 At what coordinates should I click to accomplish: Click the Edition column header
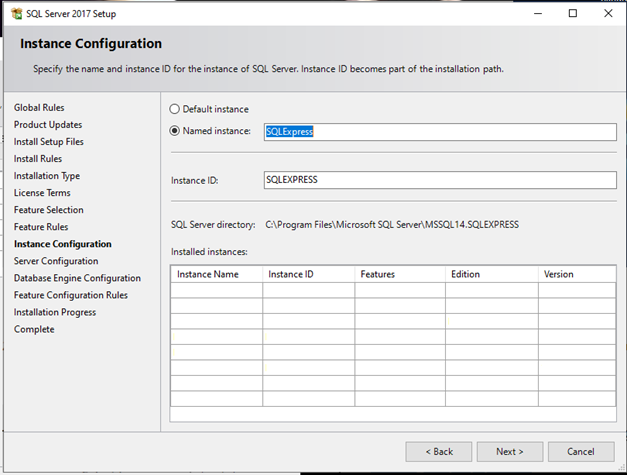click(x=490, y=274)
